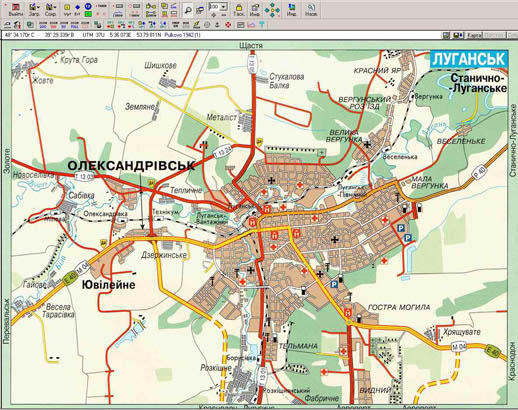Viewport: 518px width, 410px height.
Task: Open the zoom percentage dropdown arrow
Action: (223, 7)
